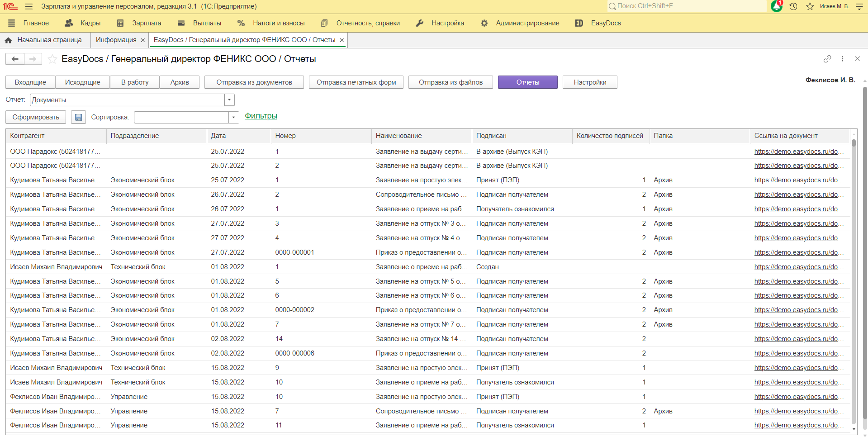
Task: Expand the Сортировка dropdown
Action: tap(233, 118)
